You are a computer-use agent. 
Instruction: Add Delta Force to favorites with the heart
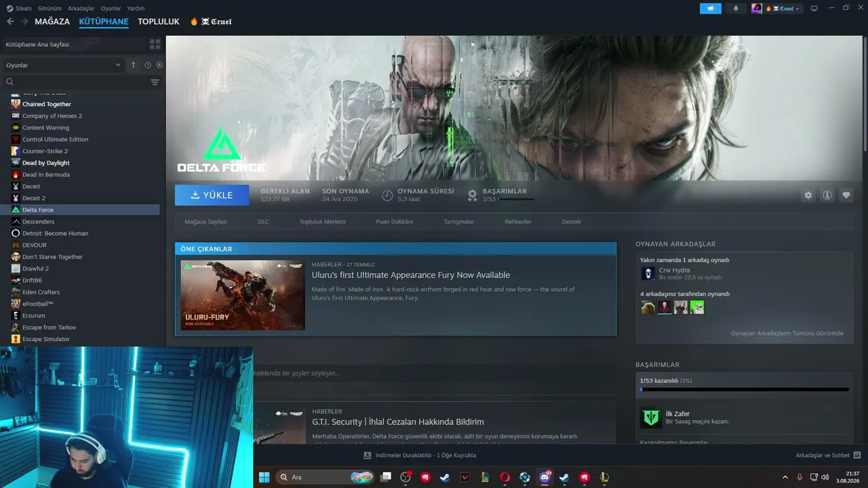(x=846, y=195)
